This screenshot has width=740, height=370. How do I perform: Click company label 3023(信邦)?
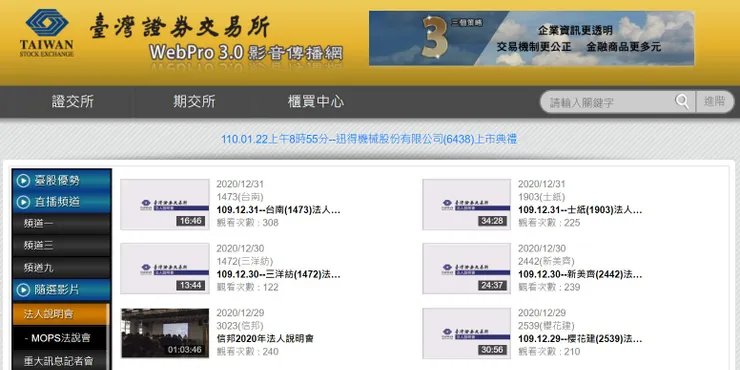(240, 326)
